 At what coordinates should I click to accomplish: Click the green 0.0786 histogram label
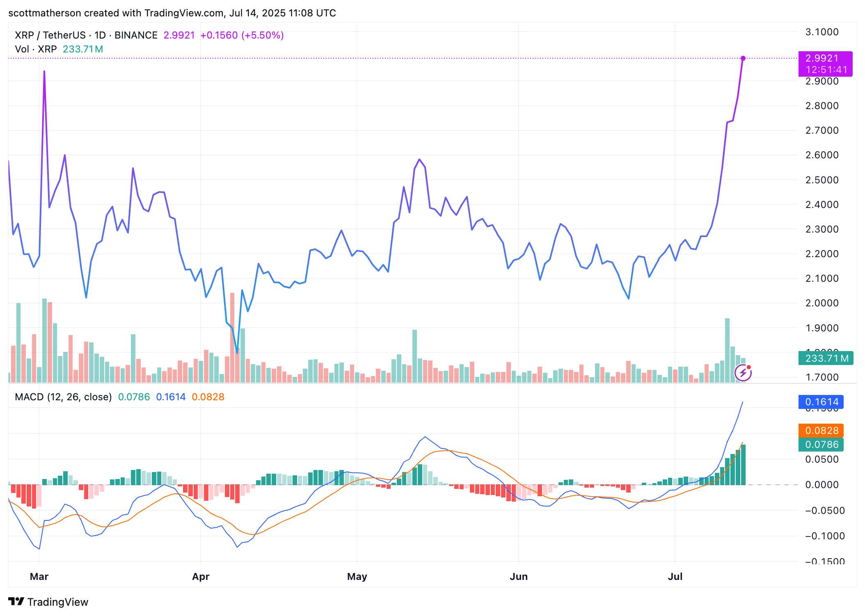pos(821,445)
